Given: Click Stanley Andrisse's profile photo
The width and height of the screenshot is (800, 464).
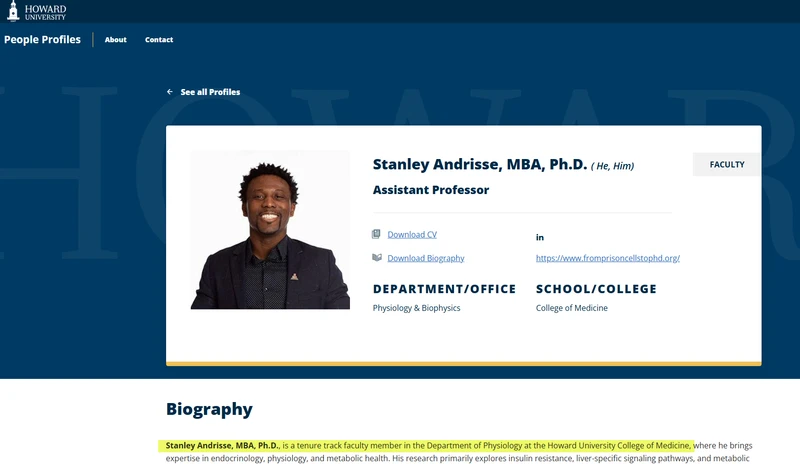Looking at the screenshot, I should [270, 230].
